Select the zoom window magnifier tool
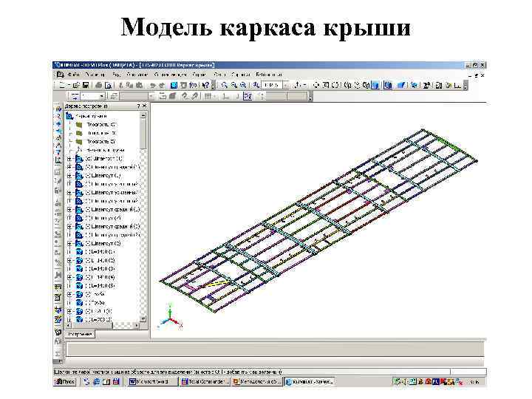This screenshot has height=399, width=532. 225,85
